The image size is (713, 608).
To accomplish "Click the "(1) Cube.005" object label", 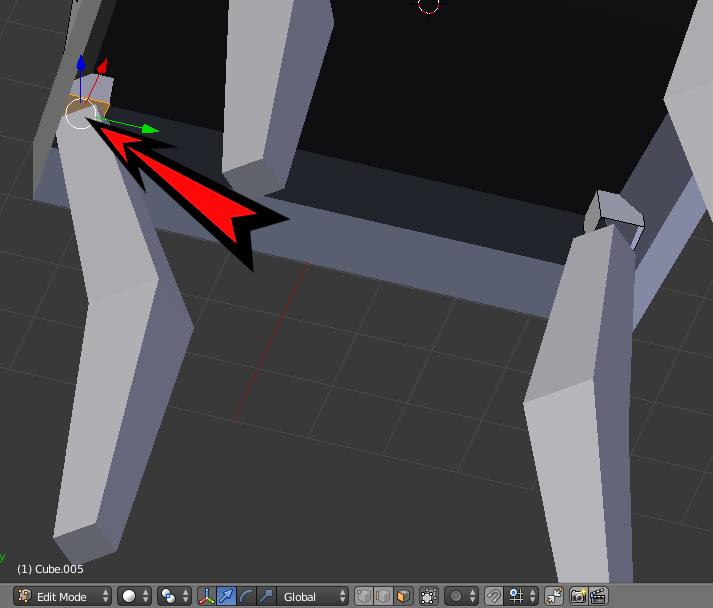I will click(x=50, y=569).
